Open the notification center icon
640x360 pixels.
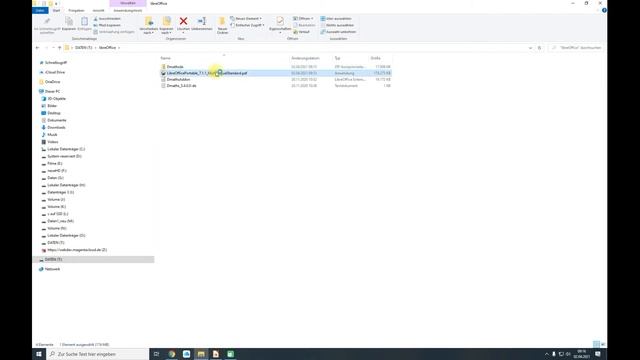pyautogui.click(x=598, y=354)
